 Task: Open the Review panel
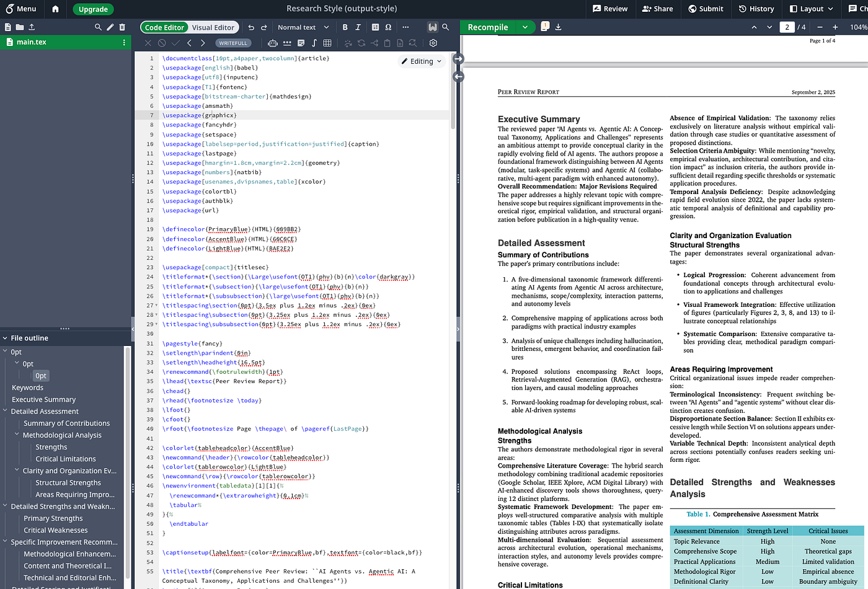pyautogui.click(x=610, y=9)
